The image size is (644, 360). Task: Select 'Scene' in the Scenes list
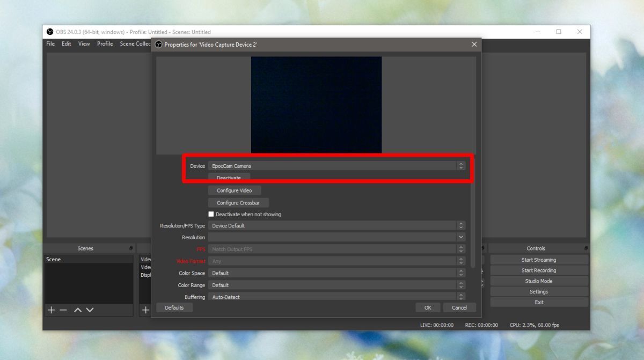(x=54, y=260)
